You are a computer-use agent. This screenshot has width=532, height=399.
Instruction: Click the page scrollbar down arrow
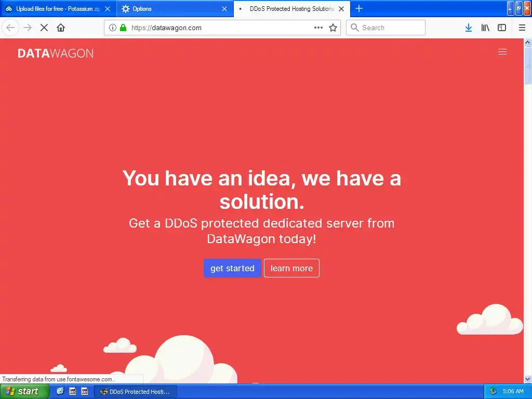point(528,379)
